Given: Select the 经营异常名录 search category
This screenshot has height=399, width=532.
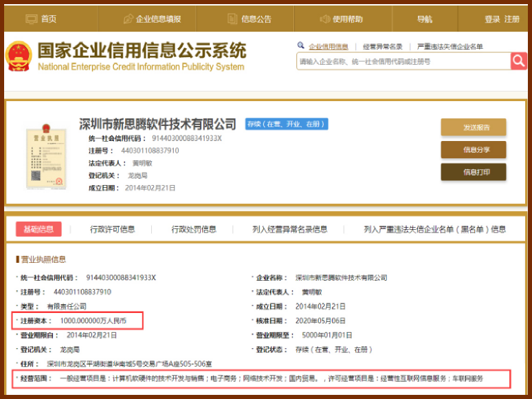Looking at the screenshot, I should [x=382, y=47].
